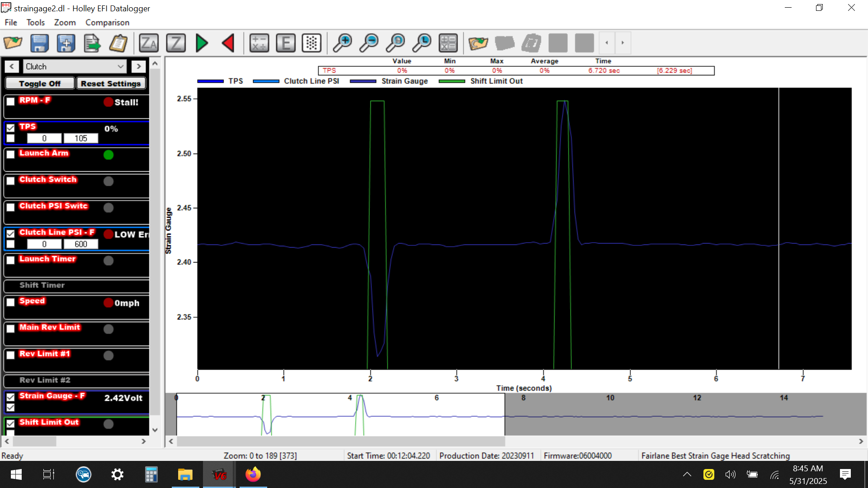The width and height of the screenshot is (868, 488).
Task: Open the Tools menu
Action: (x=35, y=23)
